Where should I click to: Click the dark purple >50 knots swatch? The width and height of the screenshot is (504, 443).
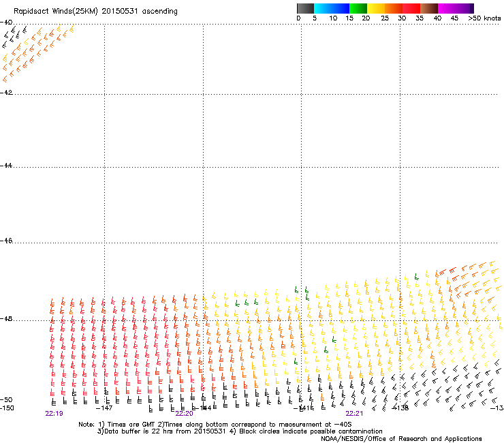(472, 8)
